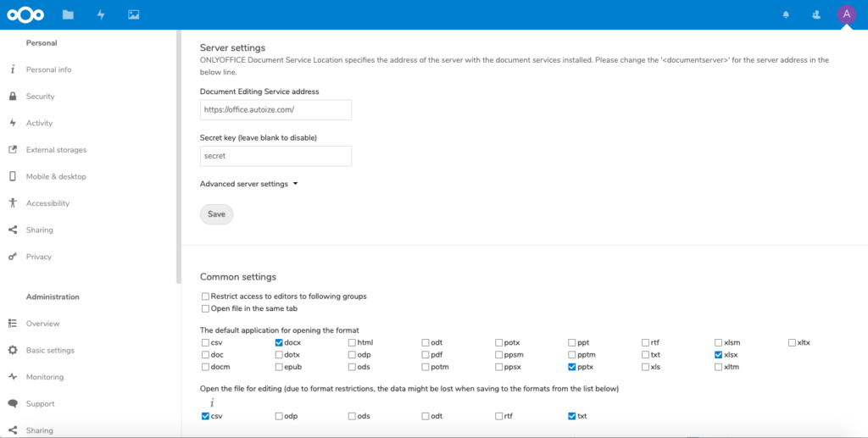The image size is (868, 438).
Task: Open Privacy settings page
Action: pos(39,257)
